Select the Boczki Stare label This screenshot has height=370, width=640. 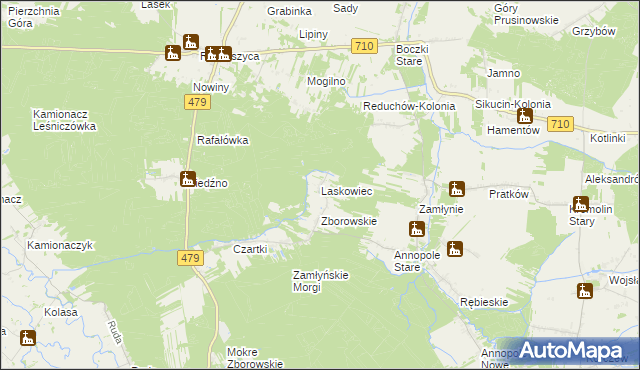412,55
